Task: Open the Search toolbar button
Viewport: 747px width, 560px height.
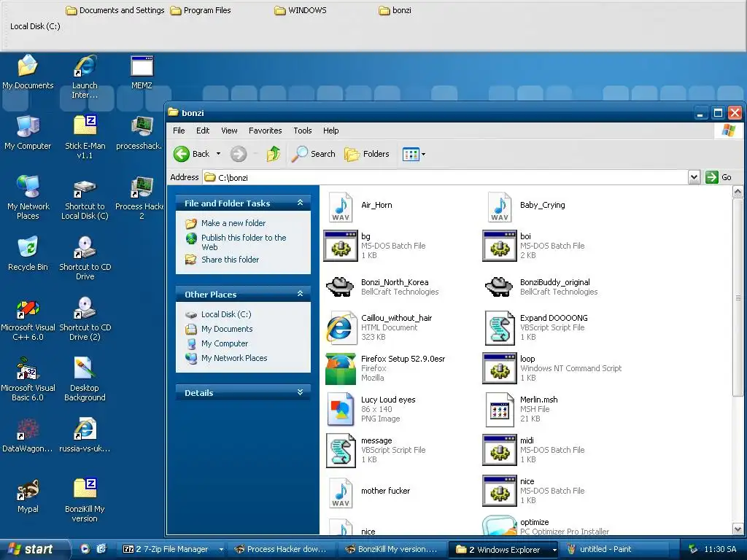Action: [314, 154]
